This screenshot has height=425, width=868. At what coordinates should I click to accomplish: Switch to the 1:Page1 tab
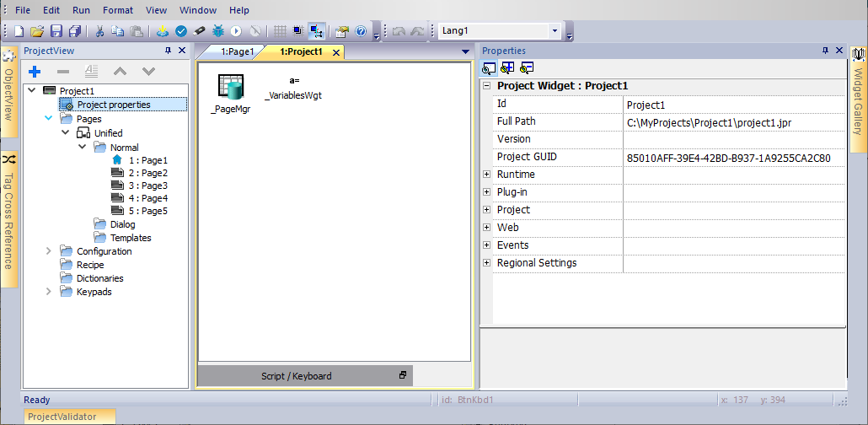tap(237, 51)
